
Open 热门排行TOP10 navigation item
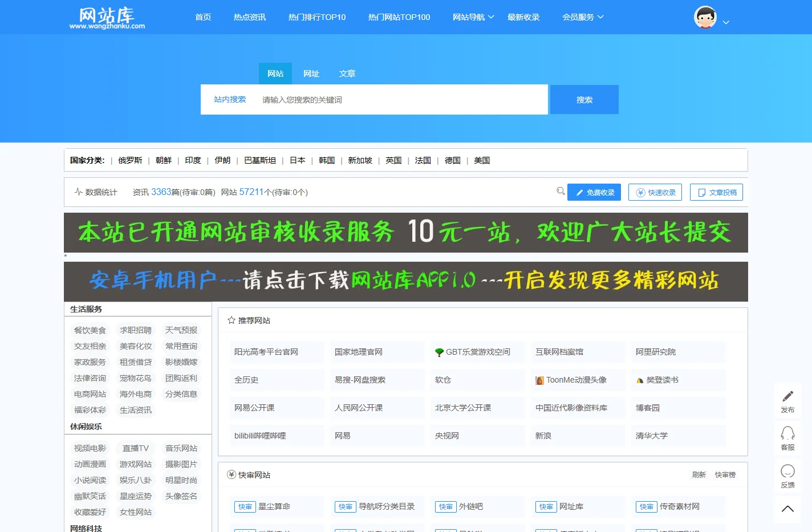click(x=317, y=17)
